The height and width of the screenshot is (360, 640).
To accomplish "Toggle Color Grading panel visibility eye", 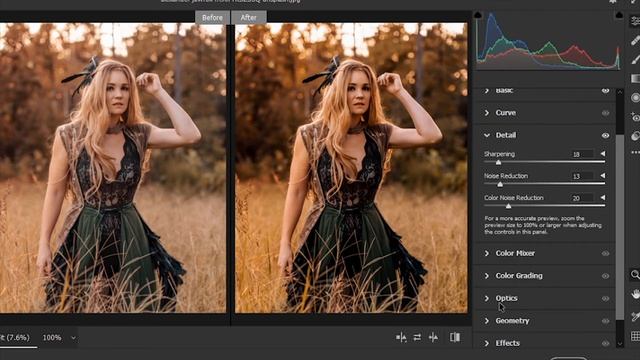I will pos(605,276).
